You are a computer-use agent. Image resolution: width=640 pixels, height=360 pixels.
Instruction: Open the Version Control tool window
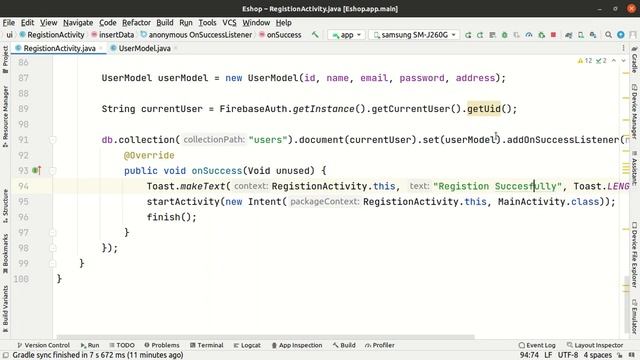[43, 345]
